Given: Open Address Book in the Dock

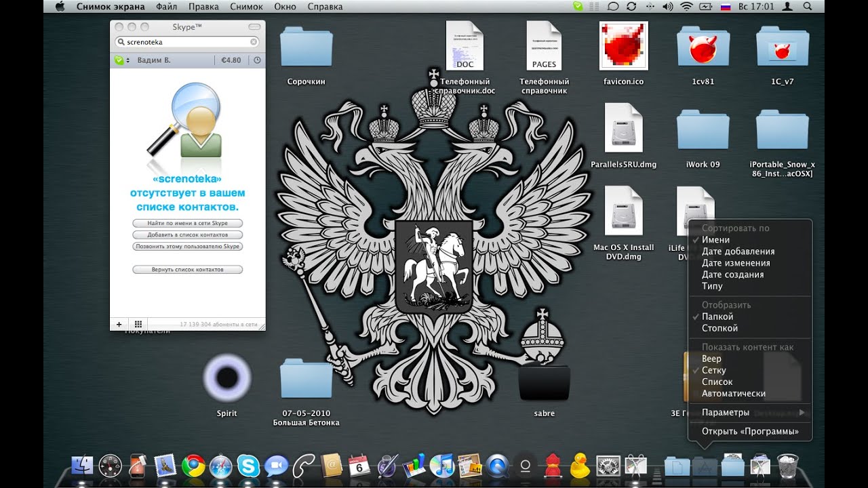Looking at the screenshot, I should [332, 466].
